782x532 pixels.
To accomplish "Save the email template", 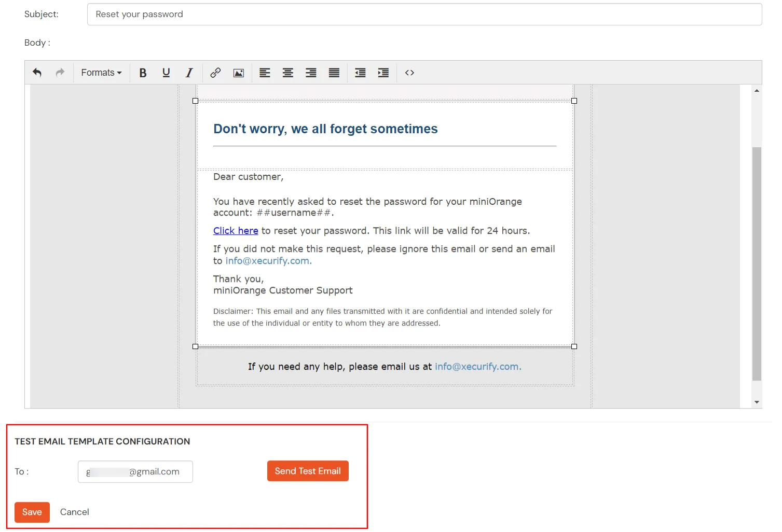I will tap(32, 512).
